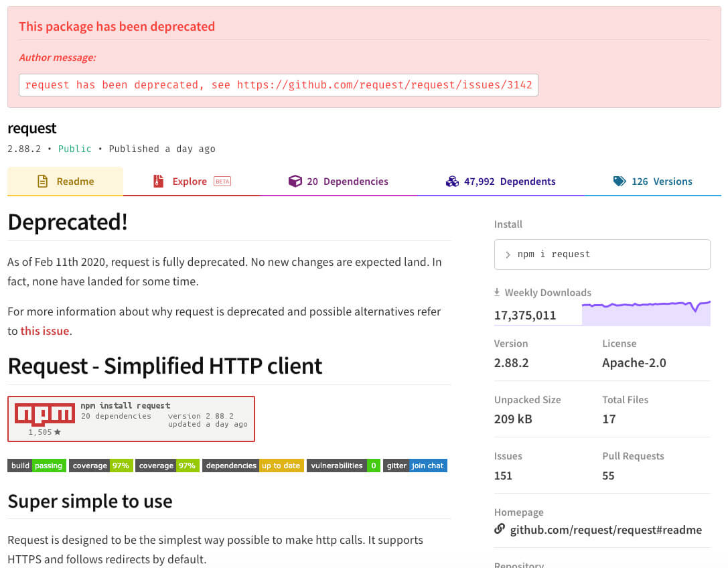Switch to the Explore BETA tab
728x568 pixels.
point(192,181)
